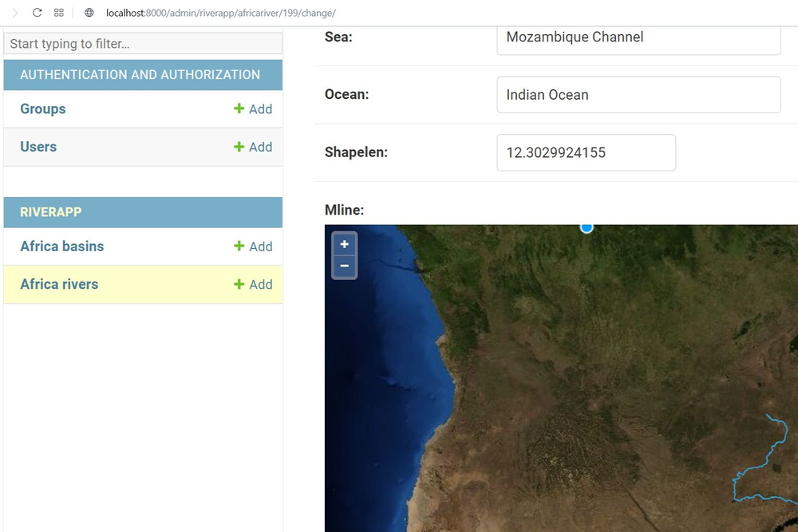Add a new User
This screenshot has height=532, width=798.
tap(253, 147)
